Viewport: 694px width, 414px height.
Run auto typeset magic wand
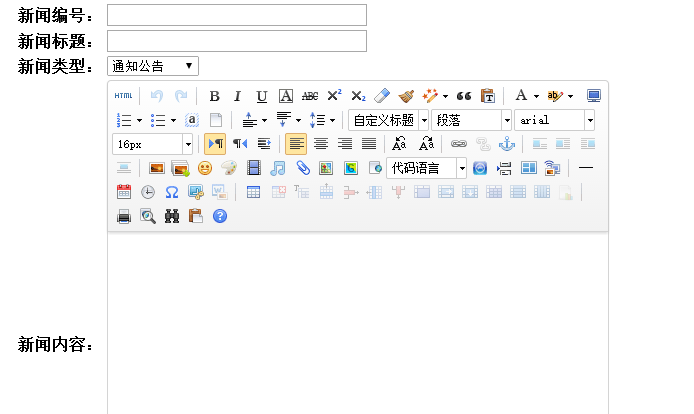pyautogui.click(x=430, y=96)
